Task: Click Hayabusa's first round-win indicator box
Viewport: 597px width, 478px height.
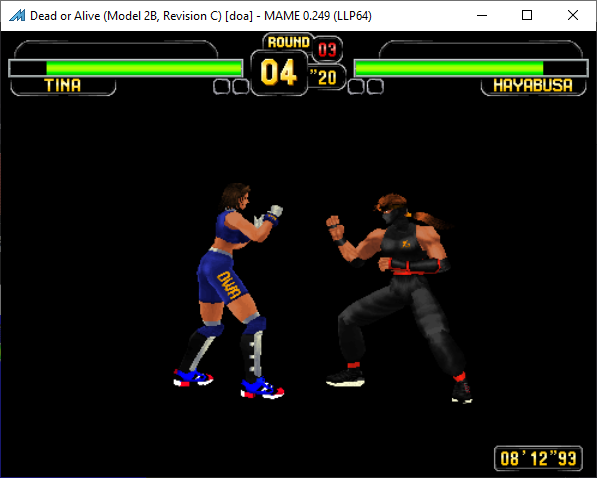Action: (x=356, y=86)
